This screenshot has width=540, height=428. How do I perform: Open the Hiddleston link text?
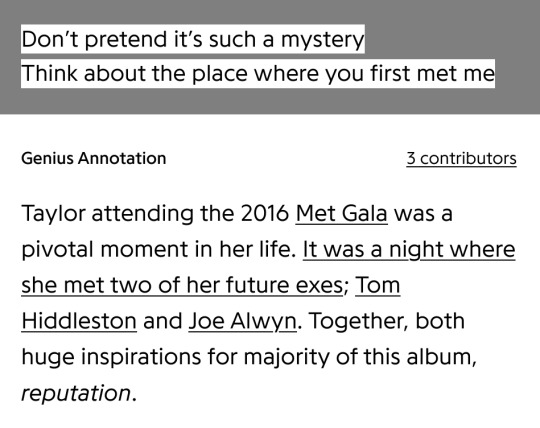pos(79,321)
